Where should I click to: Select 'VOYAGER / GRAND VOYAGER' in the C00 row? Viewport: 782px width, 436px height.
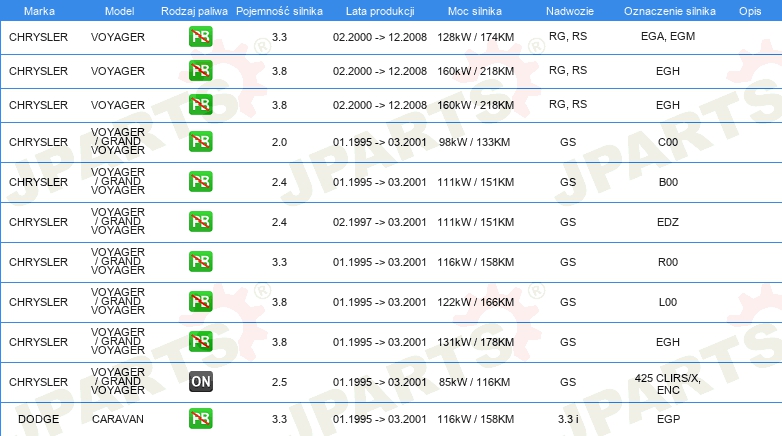coord(118,141)
